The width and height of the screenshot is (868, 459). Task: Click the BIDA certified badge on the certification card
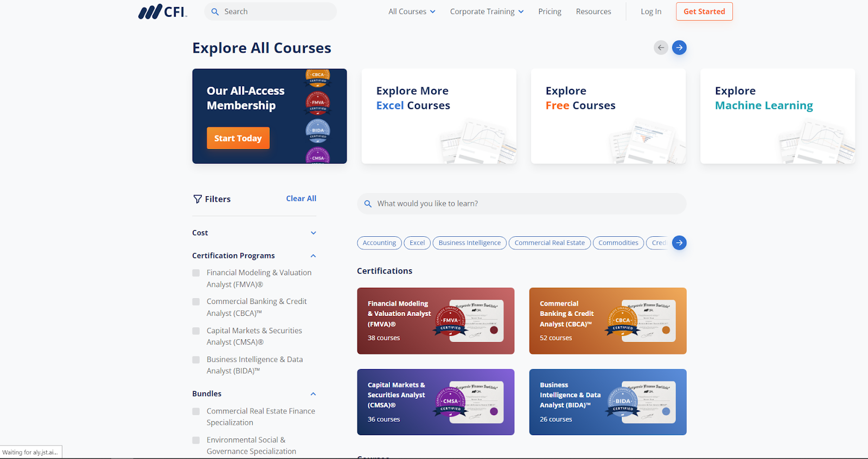[622, 402]
